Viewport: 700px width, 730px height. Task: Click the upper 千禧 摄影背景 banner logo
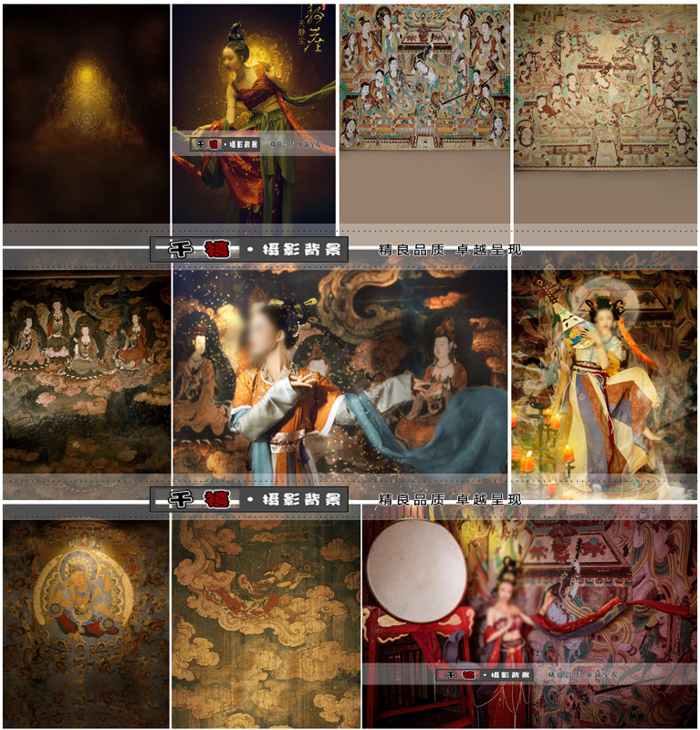click(x=249, y=249)
